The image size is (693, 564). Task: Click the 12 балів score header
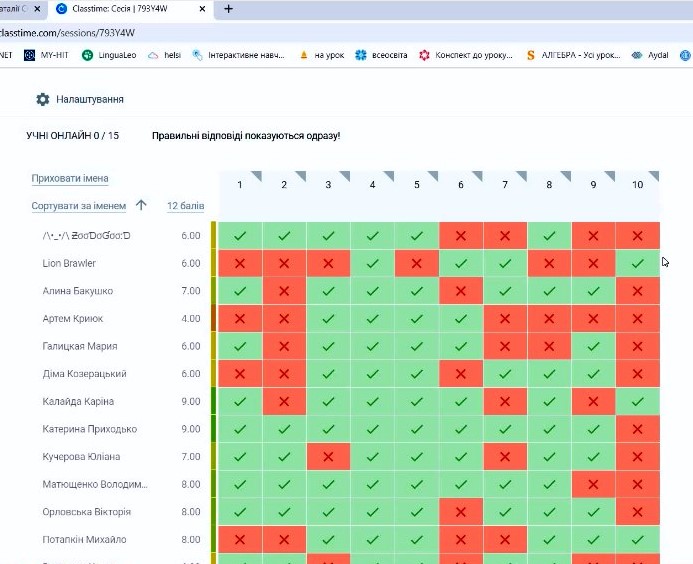click(x=185, y=206)
